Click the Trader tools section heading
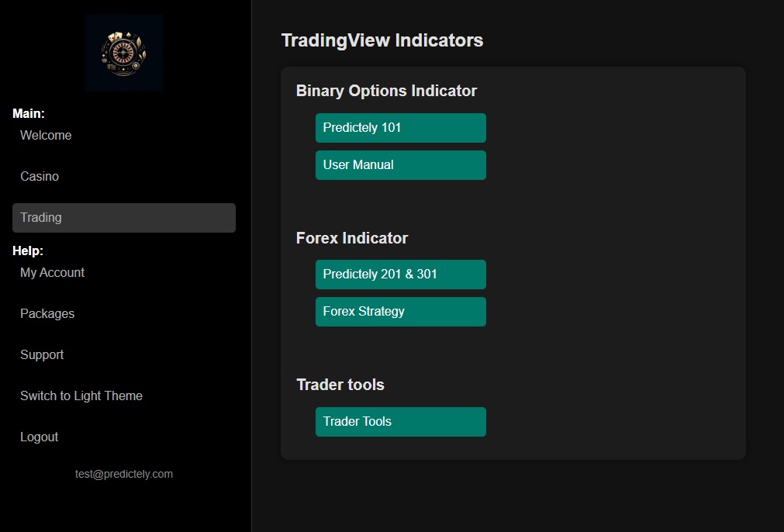The height and width of the screenshot is (532, 784). 340,385
